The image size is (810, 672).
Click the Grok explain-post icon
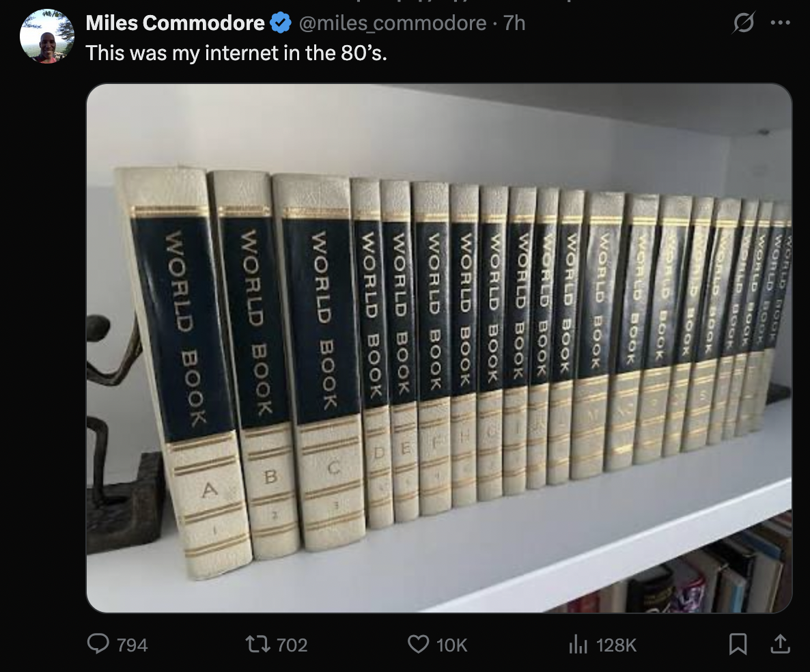pyautogui.click(x=743, y=23)
